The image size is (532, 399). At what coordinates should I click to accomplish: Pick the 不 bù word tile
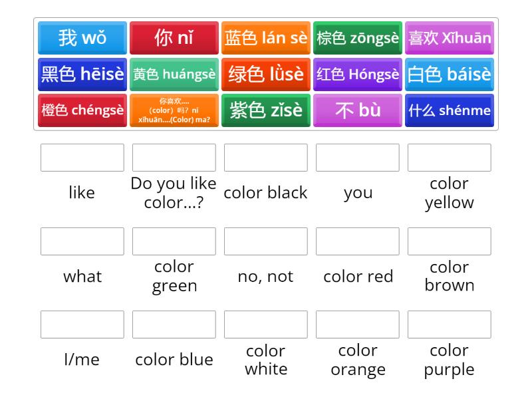tap(358, 110)
